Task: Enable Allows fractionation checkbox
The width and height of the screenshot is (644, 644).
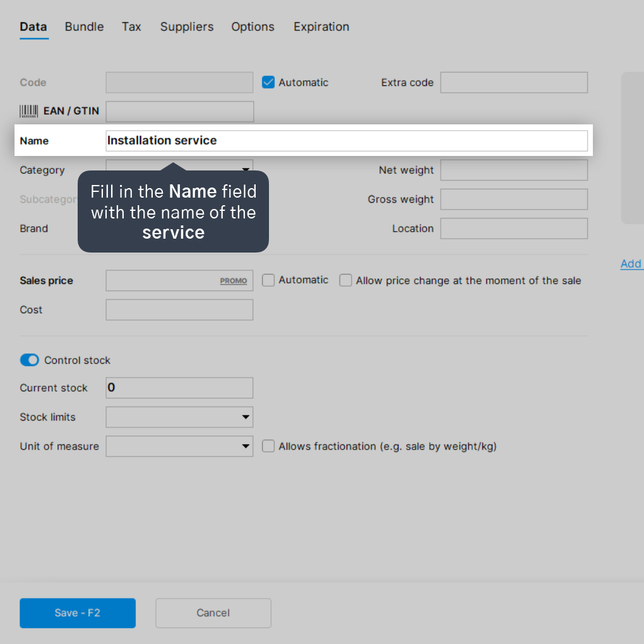Action: [x=268, y=446]
